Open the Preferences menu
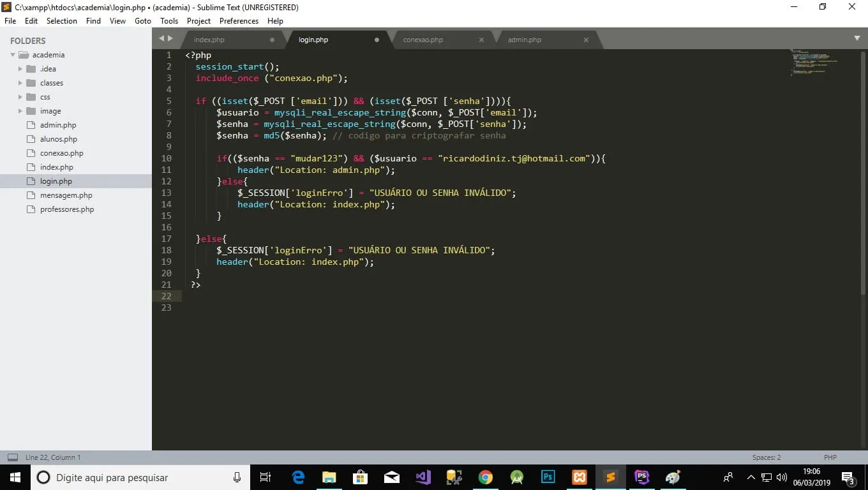Image resolution: width=868 pixels, height=490 pixels. [239, 21]
